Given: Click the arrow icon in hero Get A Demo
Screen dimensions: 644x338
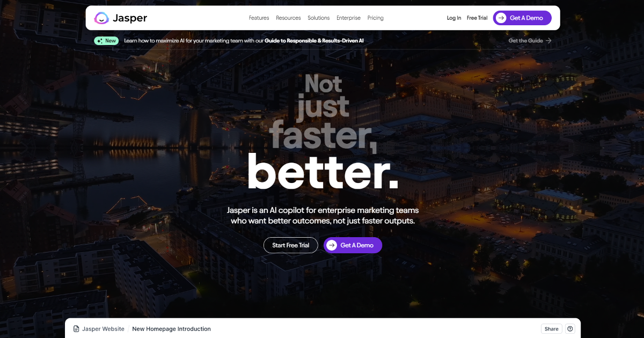Looking at the screenshot, I should [x=332, y=245].
